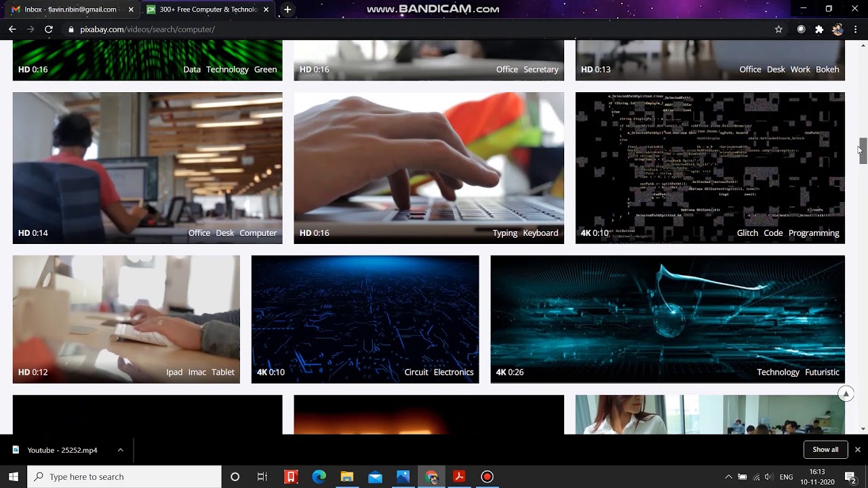
Task: Open the Mail app on taskbar
Action: click(x=375, y=476)
